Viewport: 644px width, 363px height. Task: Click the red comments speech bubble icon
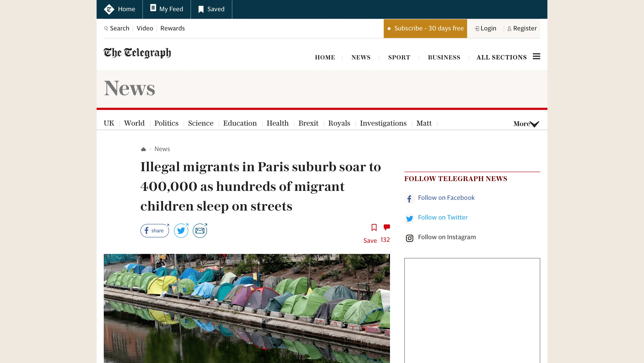click(x=386, y=227)
